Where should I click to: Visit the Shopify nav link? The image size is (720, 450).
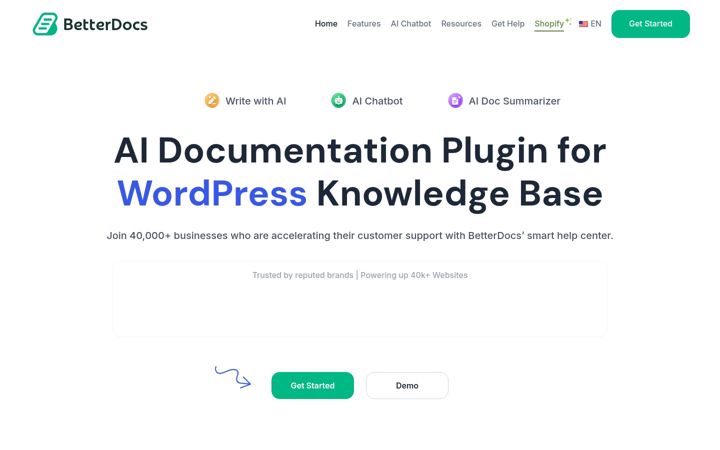click(x=549, y=24)
